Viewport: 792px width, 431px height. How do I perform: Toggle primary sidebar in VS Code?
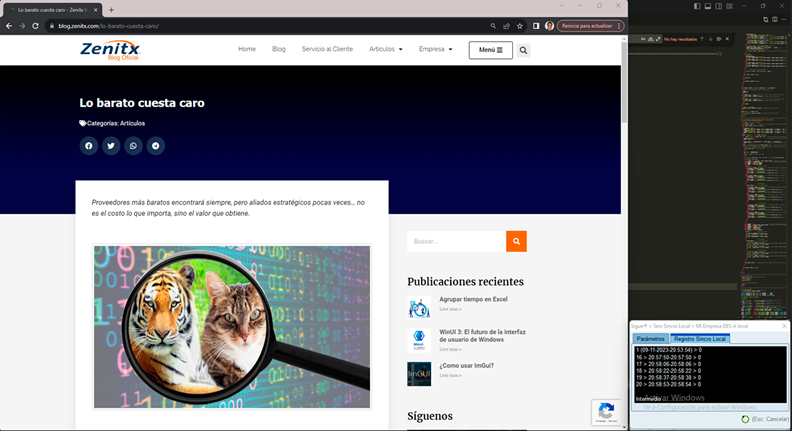tap(697, 6)
